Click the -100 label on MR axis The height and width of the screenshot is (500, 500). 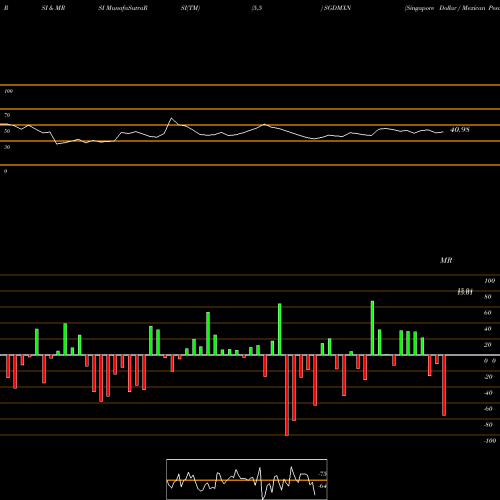pos(490,441)
